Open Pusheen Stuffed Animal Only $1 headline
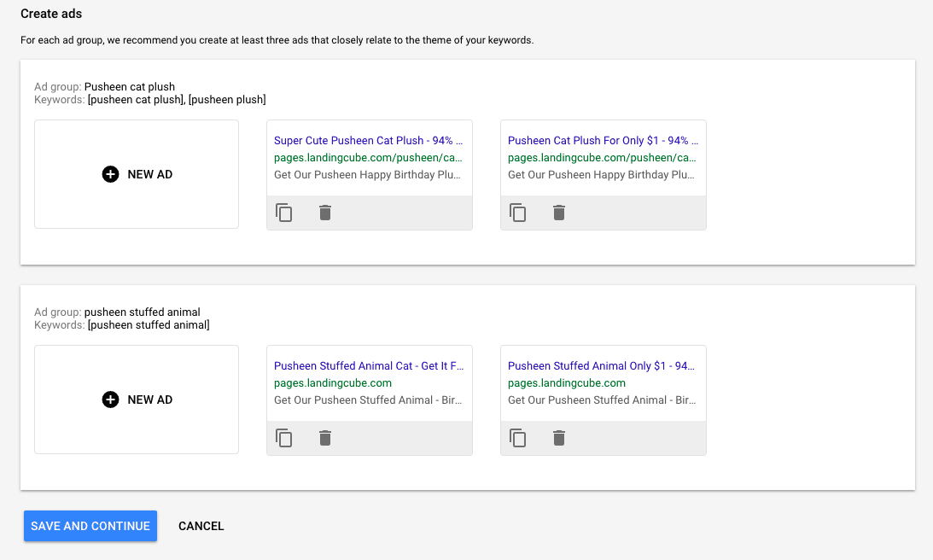 pyautogui.click(x=603, y=366)
